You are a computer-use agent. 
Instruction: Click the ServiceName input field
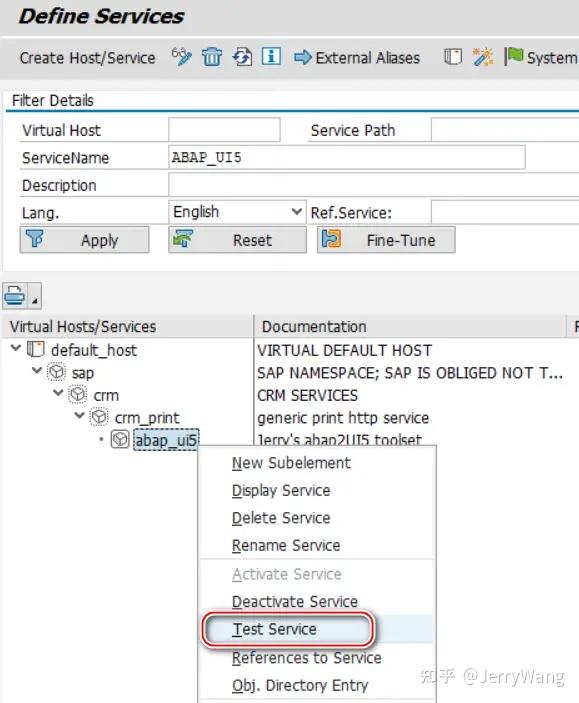click(x=347, y=157)
